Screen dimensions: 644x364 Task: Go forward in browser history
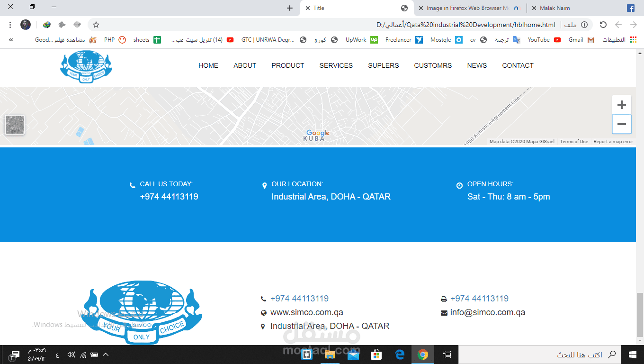pos(634,25)
